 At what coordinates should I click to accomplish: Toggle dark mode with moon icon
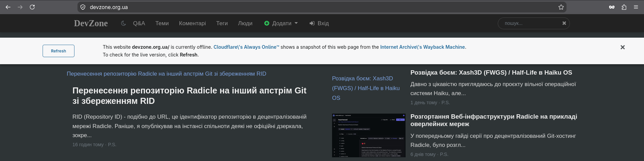tap(123, 23)
